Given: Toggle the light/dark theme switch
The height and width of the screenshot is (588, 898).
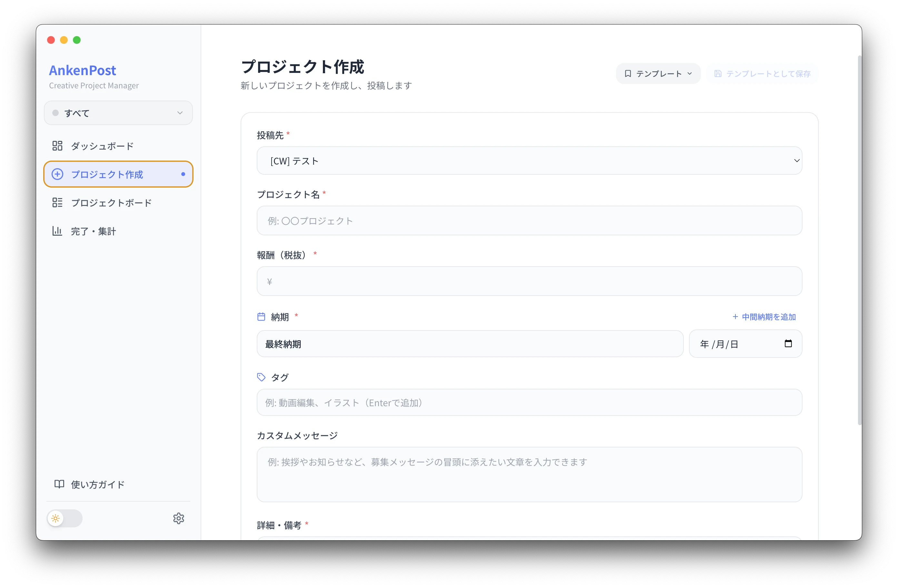Looking at the screenshot, I should [65, 518].
